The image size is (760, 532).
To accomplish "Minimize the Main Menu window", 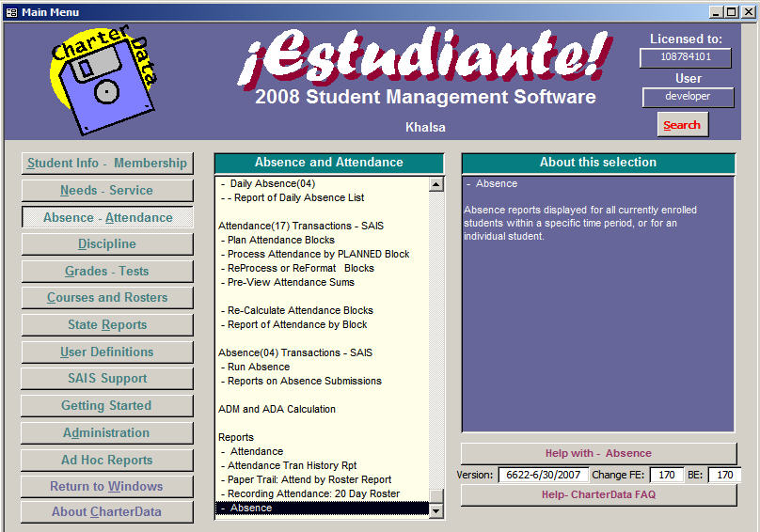I will tap(716, 12).
